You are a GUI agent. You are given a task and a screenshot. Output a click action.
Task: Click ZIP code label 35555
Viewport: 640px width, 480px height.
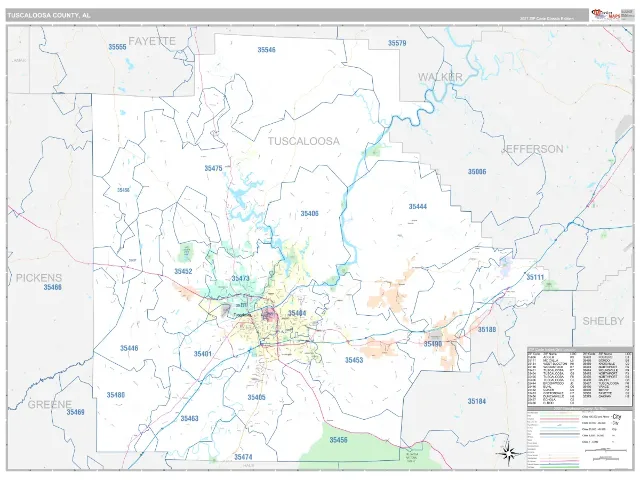click(x=117, y=47)
